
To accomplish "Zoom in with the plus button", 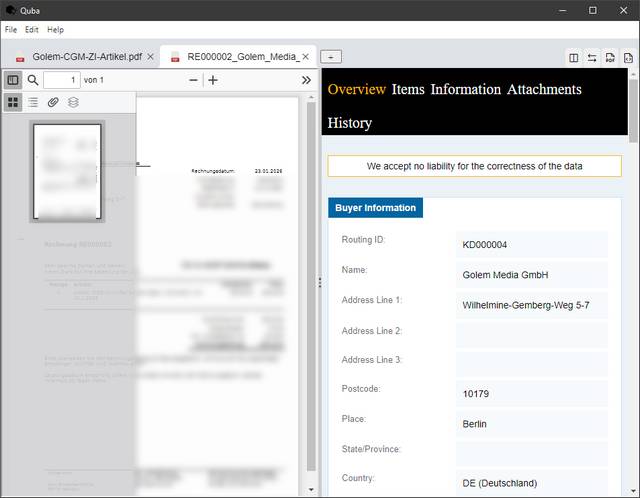I will click(213, 80).
